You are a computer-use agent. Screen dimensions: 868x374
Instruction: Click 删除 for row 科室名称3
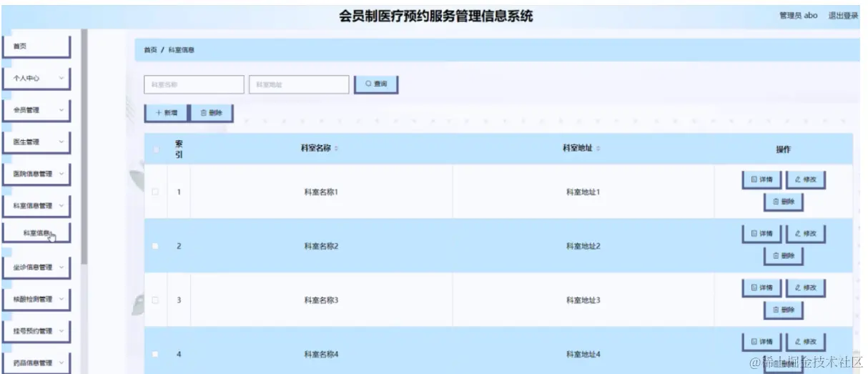tap(784, 310)
